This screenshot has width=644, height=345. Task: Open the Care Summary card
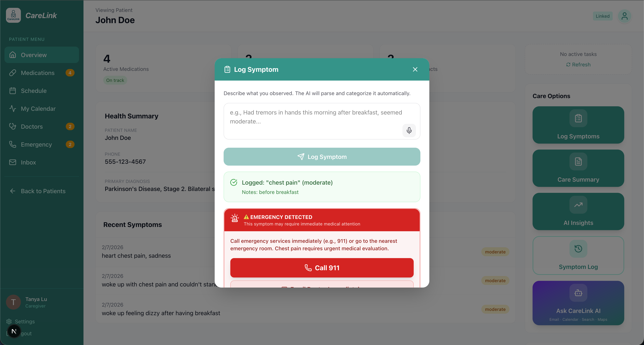(578, 168)
